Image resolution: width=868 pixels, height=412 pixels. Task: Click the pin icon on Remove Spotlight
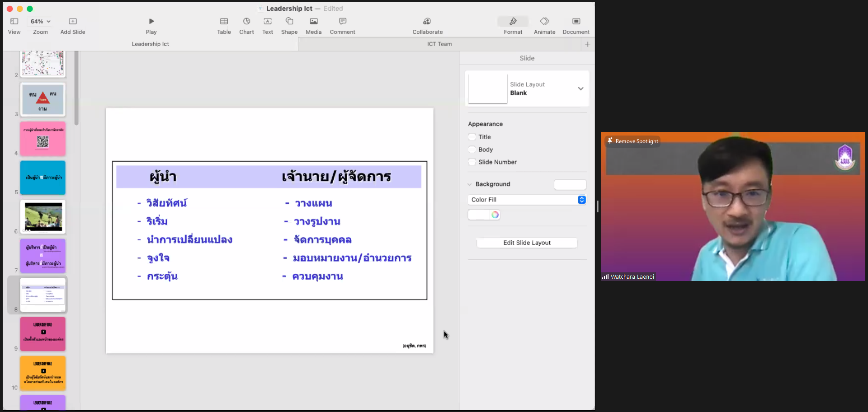(x=610, y=141)
